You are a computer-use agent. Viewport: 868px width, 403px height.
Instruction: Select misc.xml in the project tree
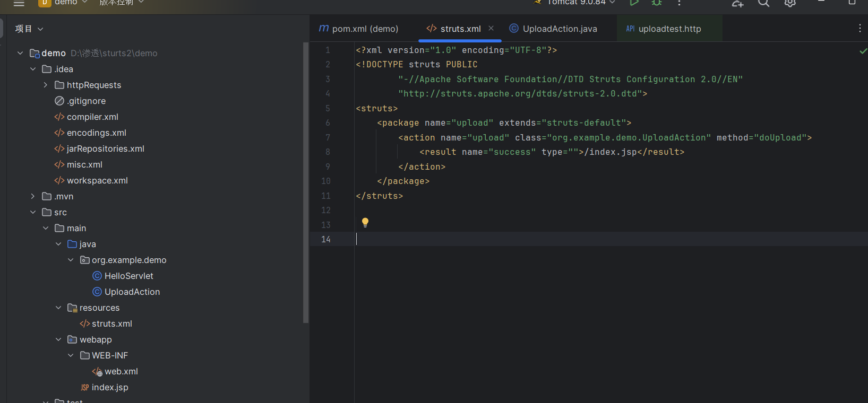point(84,164)
